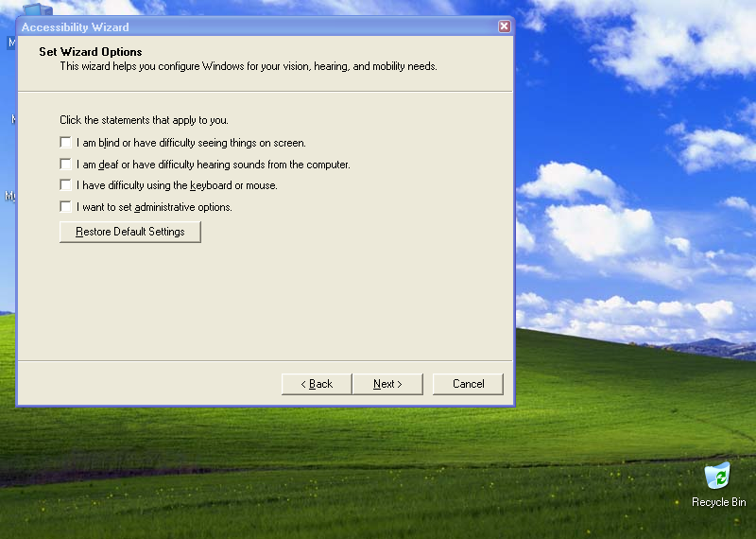Image resolution: width=756 pixels, height=539 pixels.
Task: Click Restore Default Settings button
Action: click(x=130, y=232)
